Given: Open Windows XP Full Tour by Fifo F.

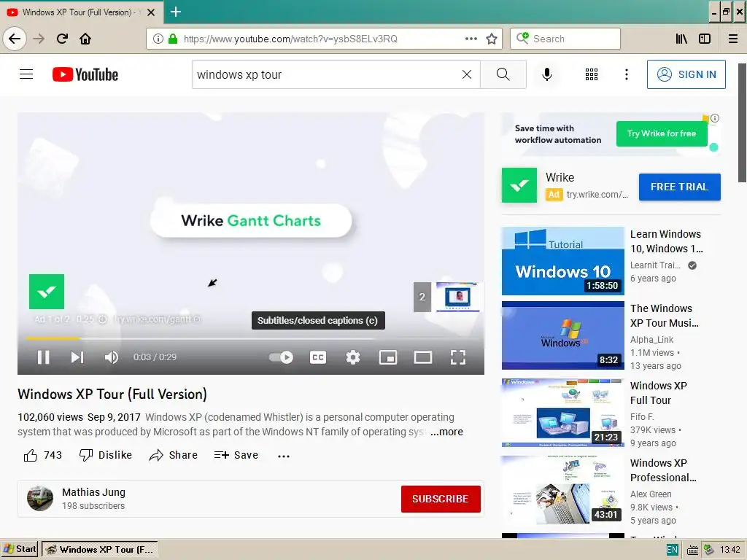Looking at the screenshot, I should coord(562,413).
